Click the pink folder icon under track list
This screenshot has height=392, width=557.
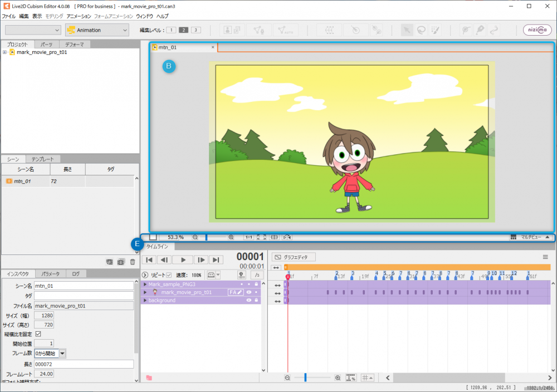[149, 378]
